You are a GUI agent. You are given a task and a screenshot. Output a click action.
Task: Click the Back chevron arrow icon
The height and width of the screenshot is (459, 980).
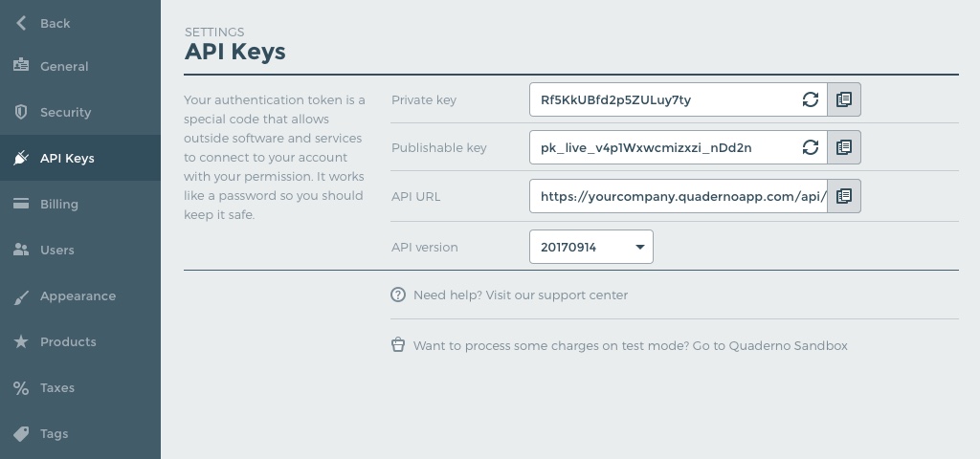click(21, 23)
